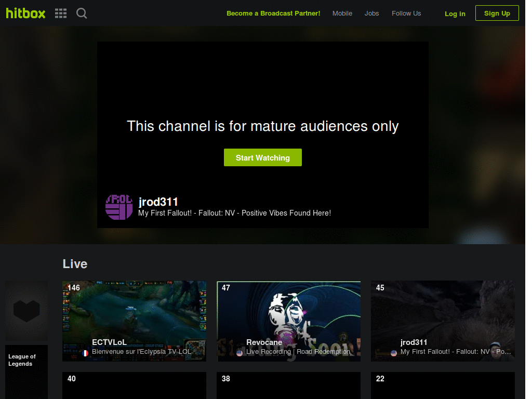
Task: Click jrod311 name on live card
Action: click(x=414, y=342)
